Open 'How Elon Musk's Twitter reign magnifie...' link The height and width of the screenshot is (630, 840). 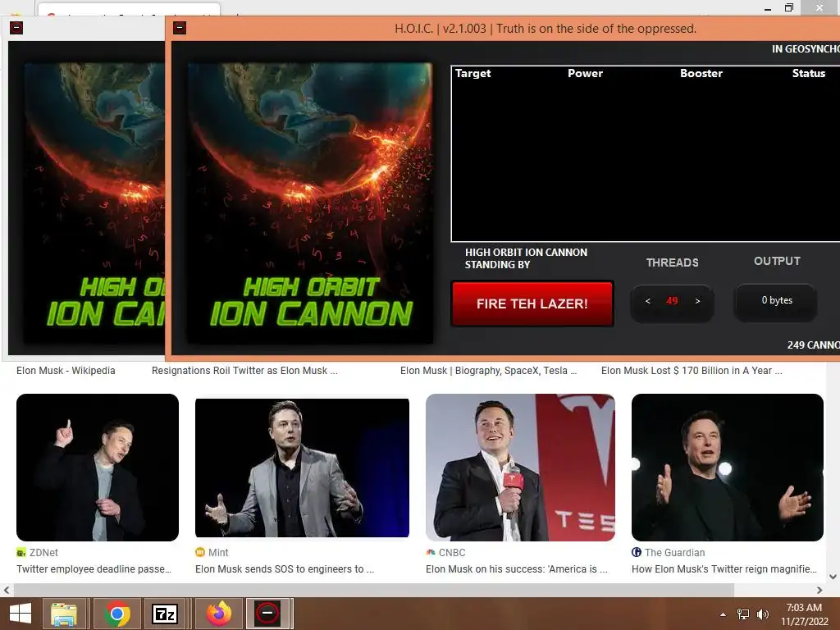point(724,569)
